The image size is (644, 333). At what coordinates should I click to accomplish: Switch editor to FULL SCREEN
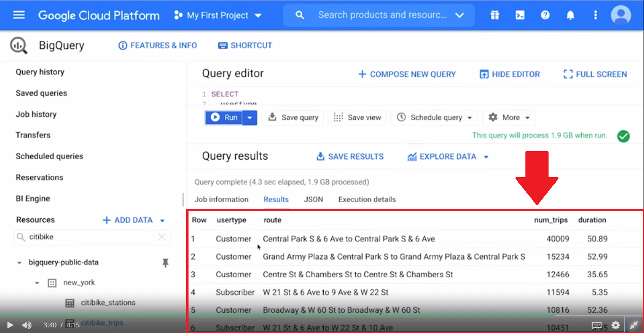pos(595,74)
